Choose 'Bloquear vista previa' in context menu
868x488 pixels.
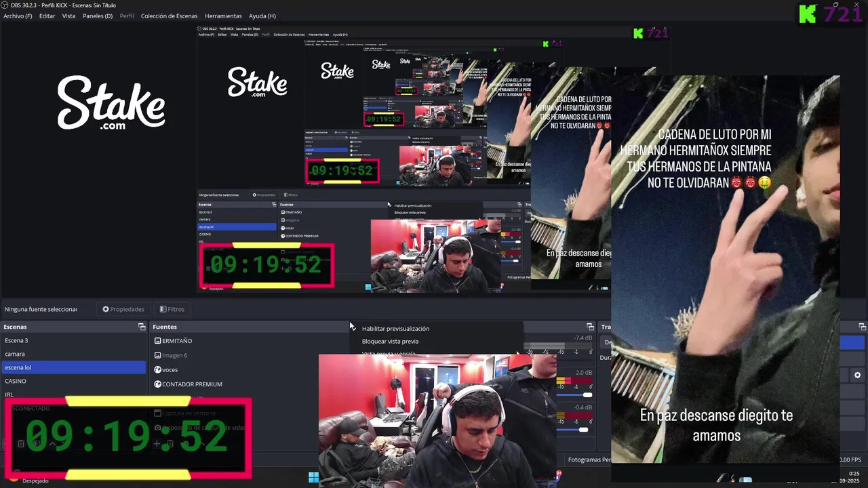click(x=390, y=342)
